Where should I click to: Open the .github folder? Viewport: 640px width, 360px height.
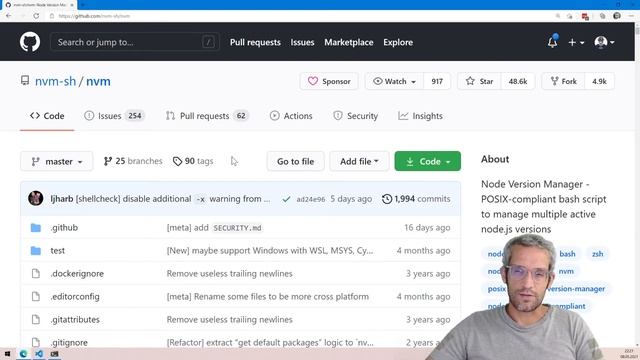point(64,227)
